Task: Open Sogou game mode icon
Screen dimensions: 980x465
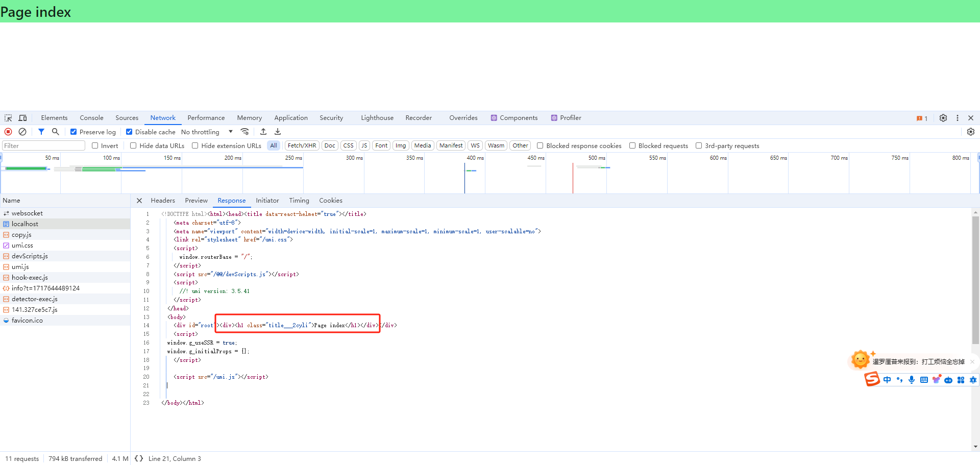Action: [x=948, y=380]
